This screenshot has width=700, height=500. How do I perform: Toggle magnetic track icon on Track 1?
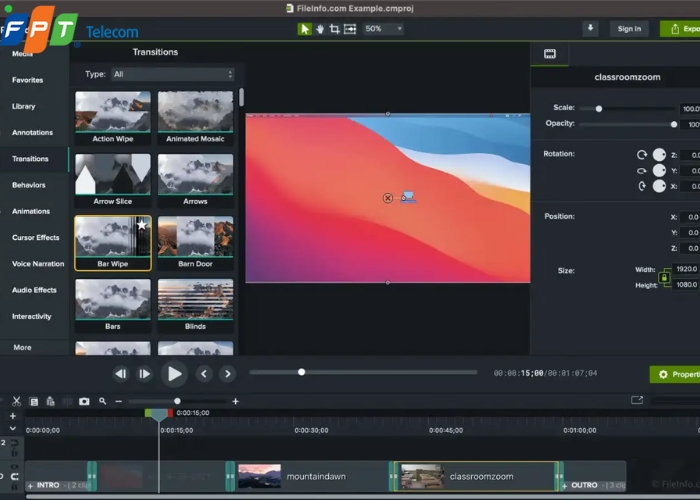point(14,477)
